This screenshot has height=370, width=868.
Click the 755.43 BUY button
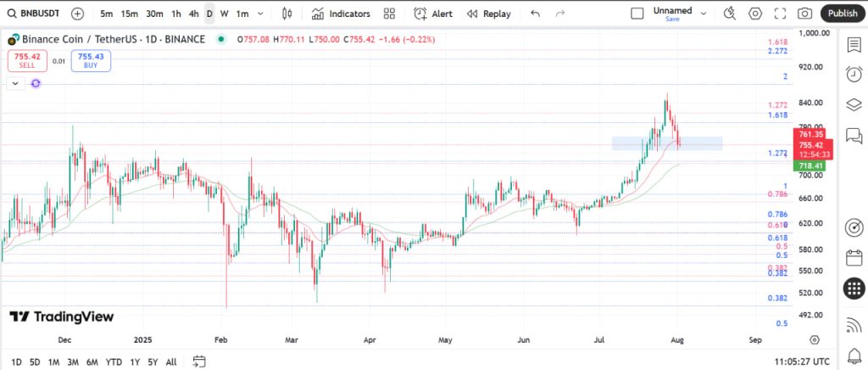[91, 61]
